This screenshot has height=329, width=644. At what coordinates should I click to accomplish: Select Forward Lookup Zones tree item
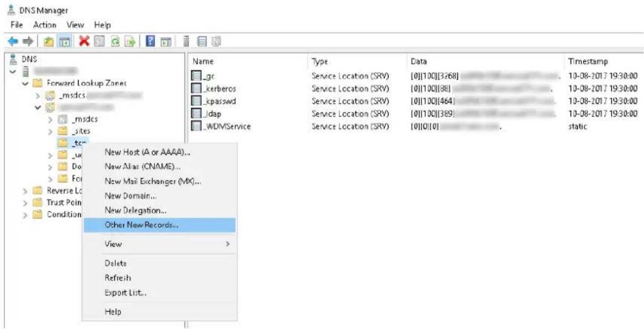point(87,84)
